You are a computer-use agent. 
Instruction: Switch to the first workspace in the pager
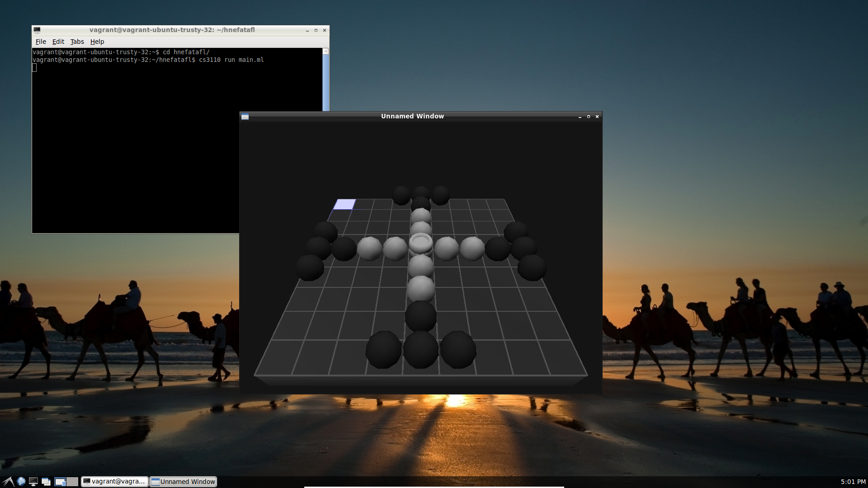(x=60, y=482)
